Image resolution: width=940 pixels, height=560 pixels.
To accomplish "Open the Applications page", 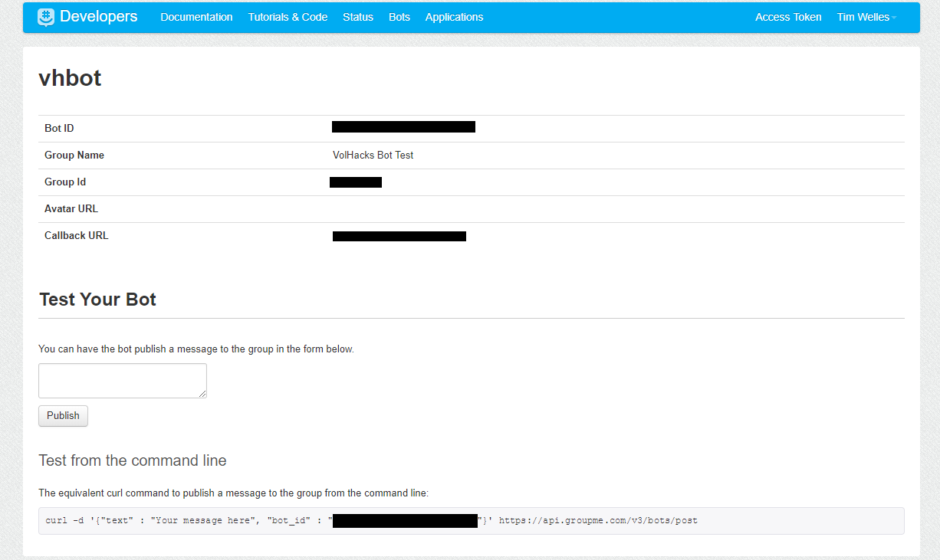I will 454,17.
